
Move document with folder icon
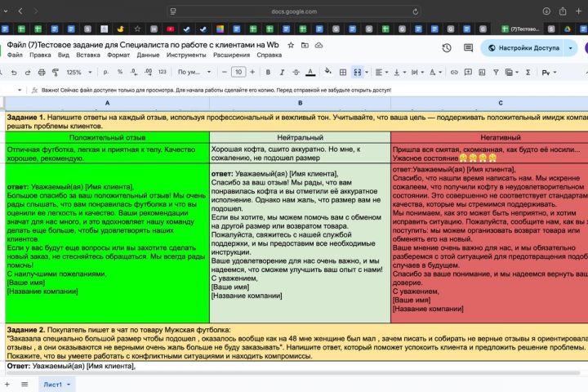(305, 45)
